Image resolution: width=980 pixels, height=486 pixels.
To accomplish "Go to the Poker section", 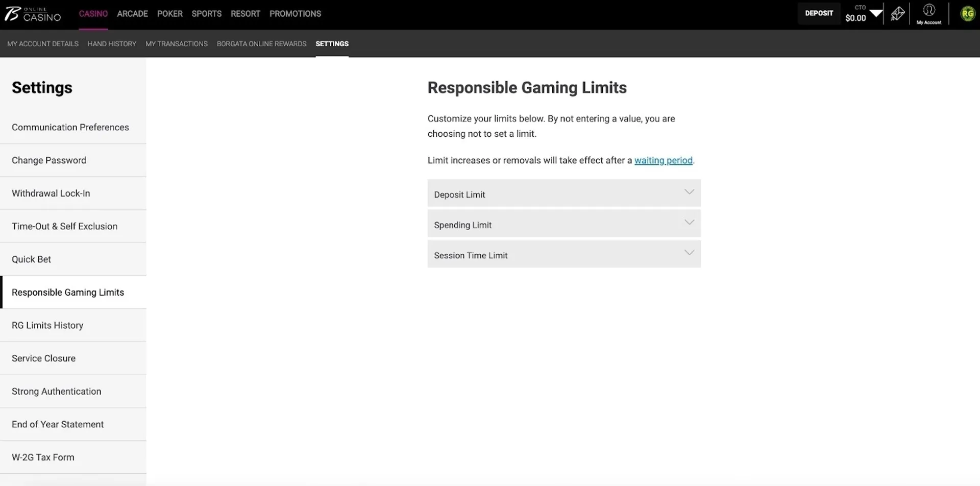I will [x=169, y=14].
